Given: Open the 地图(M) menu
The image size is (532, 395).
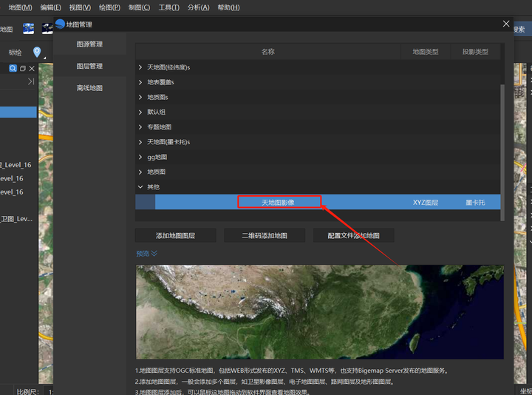Looking at the screenshot, I should [x=21, y=7].
